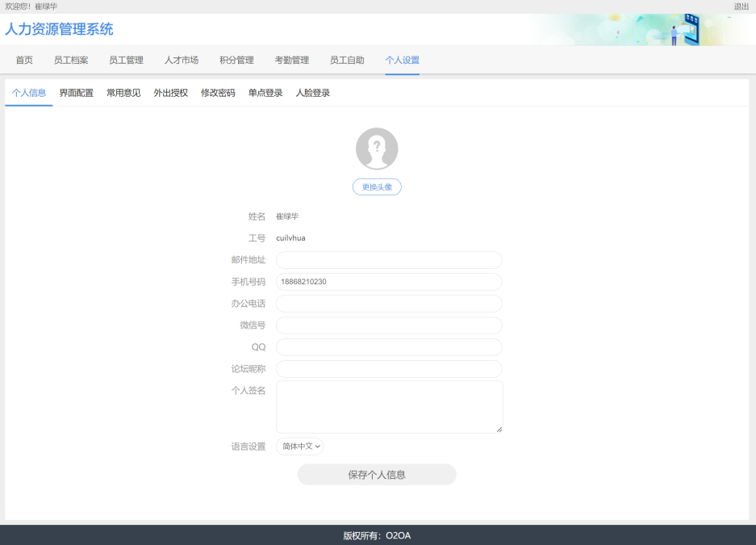Navigate to 员工档案 menu

(x=71, y=60)
